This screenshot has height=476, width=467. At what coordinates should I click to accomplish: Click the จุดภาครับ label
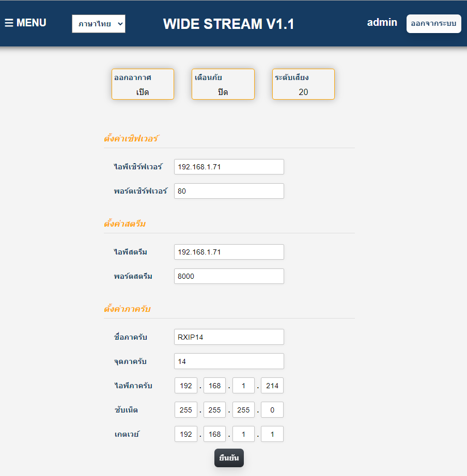130,361
